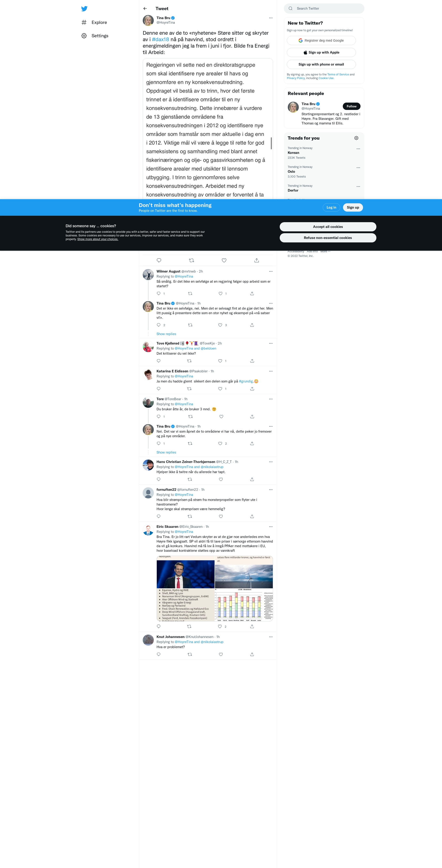Screen dimensions: 442x868
Task: Open Wilmer August's profile name
Action: 168,272
